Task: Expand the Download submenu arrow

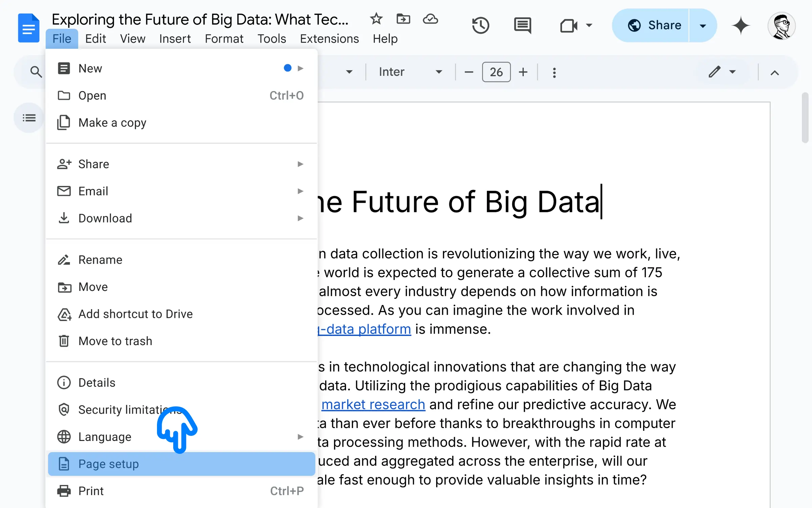Action: (301, 218)
